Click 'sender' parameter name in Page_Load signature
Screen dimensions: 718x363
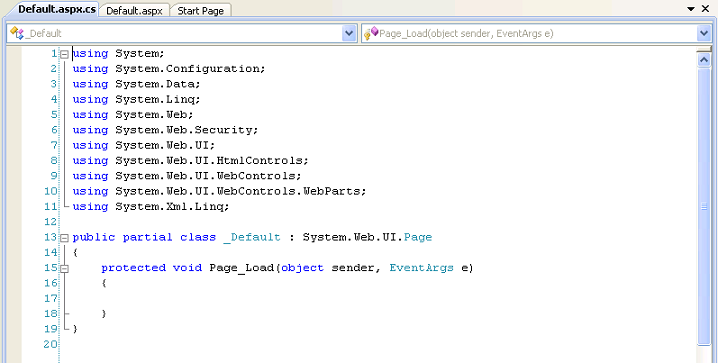coord(353,268)
